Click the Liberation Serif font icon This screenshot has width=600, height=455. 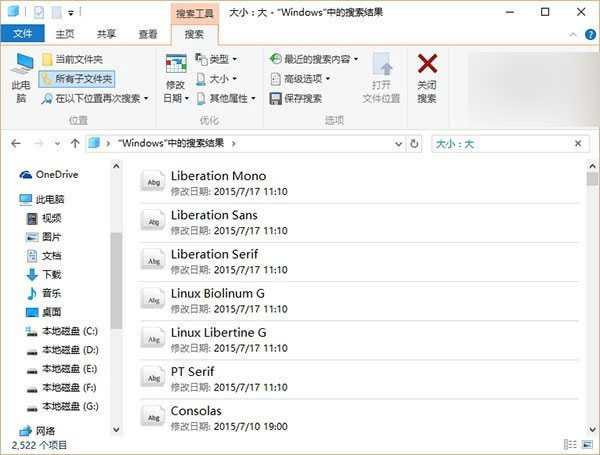[x=153, y=261]
